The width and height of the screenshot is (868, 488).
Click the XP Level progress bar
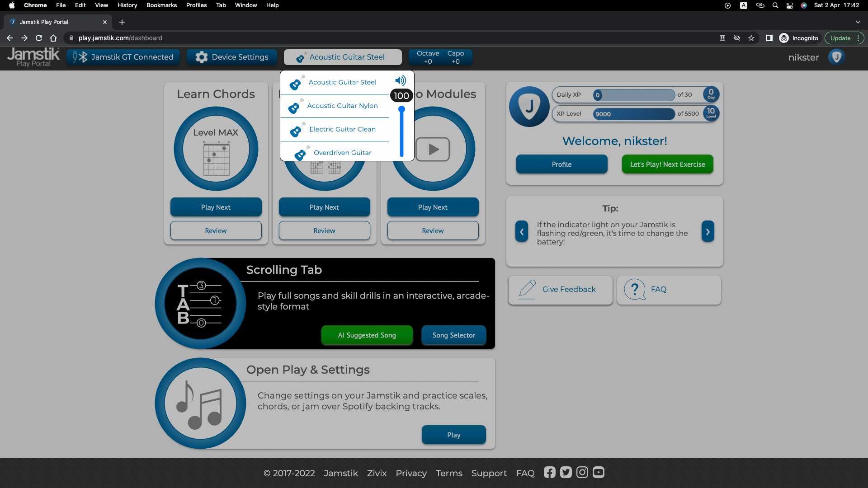click(x=634, y=114)
